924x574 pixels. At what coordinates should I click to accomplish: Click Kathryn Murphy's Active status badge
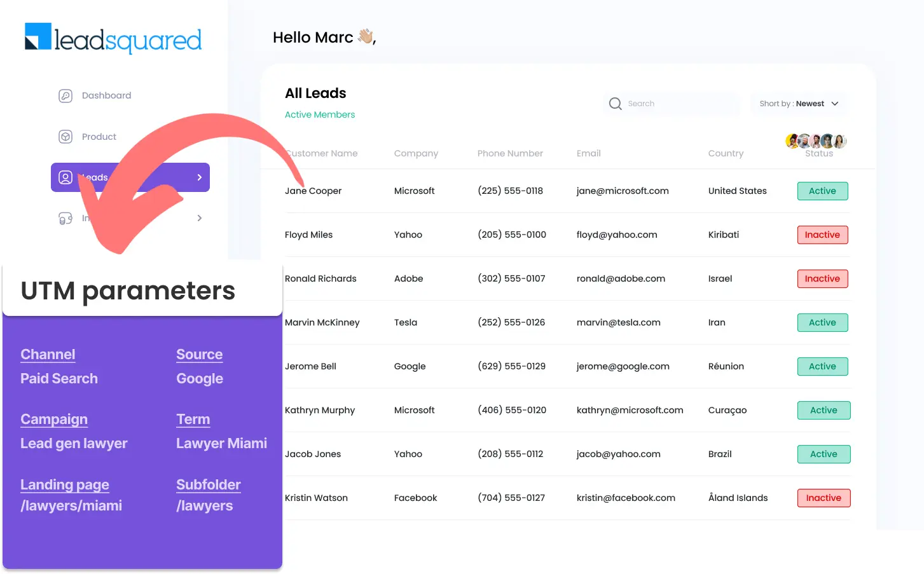(824, 410)
